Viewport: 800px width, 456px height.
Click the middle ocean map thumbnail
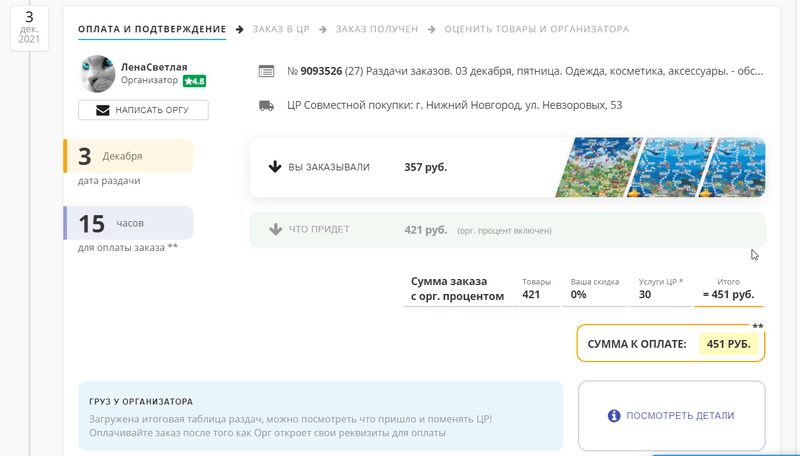coord(669,167)
